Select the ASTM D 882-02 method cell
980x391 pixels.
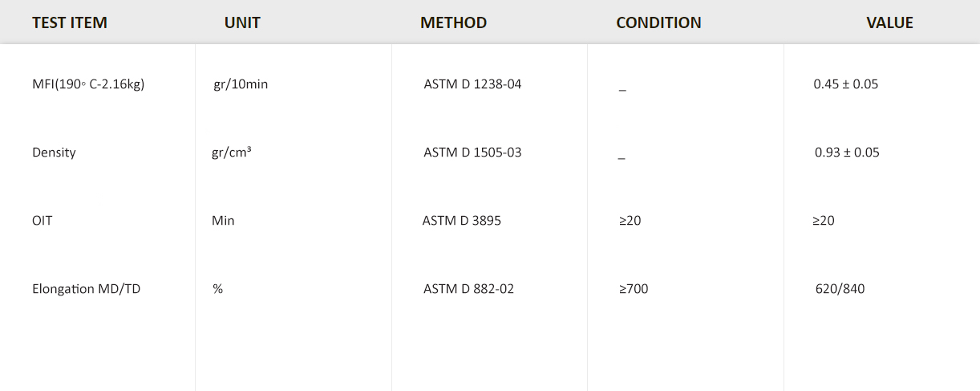tap(468, 288)
